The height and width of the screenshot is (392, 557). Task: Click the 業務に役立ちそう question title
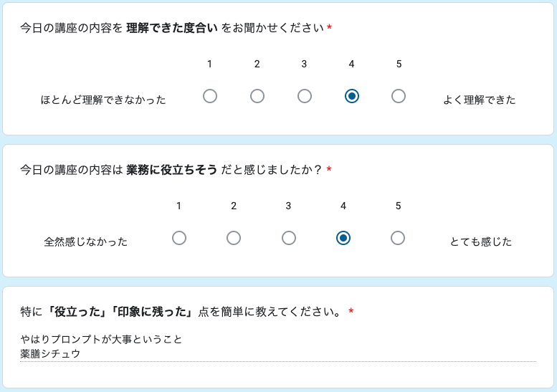pos(171,170)
